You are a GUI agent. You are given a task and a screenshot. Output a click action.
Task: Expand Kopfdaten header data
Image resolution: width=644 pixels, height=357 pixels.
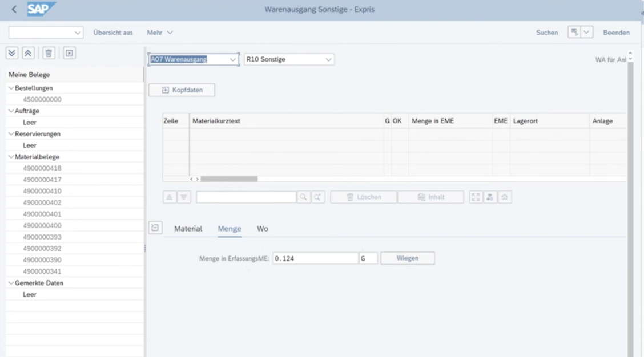click(182, 90)
